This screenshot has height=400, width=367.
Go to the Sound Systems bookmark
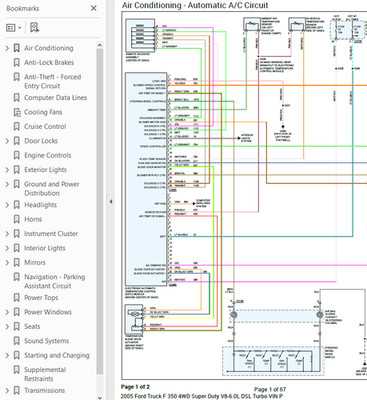click(46, 341)
